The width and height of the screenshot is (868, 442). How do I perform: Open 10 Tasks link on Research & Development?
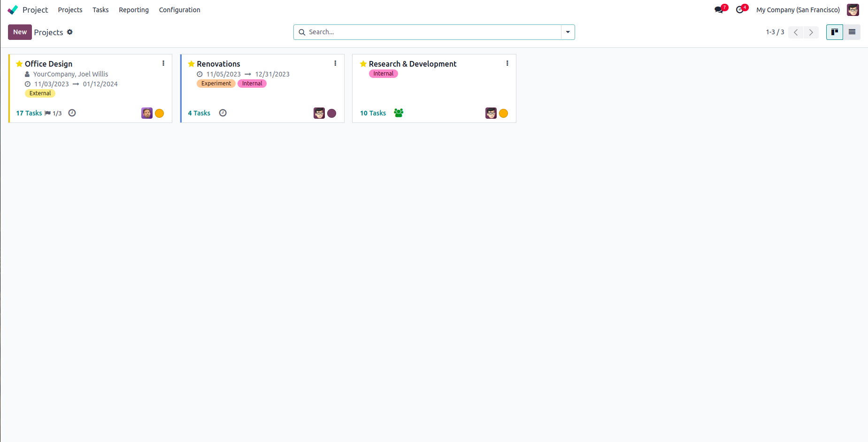point(373,113)
